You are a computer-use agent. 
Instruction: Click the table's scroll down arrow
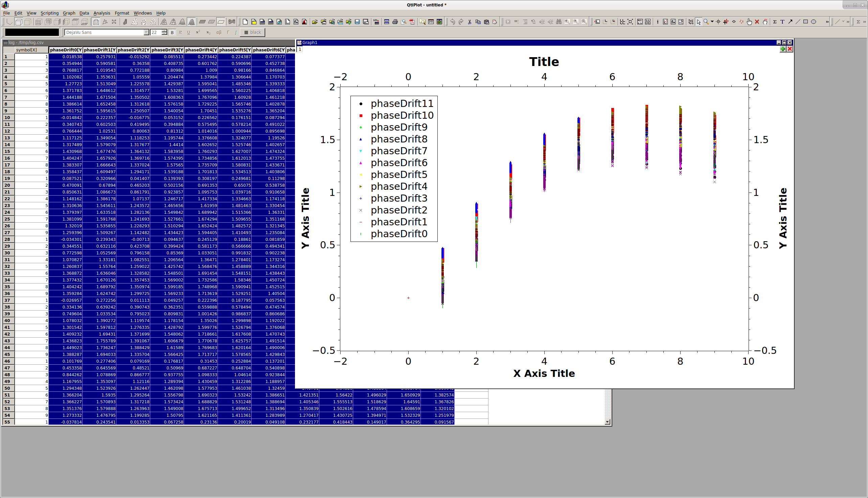click(608, 422)
